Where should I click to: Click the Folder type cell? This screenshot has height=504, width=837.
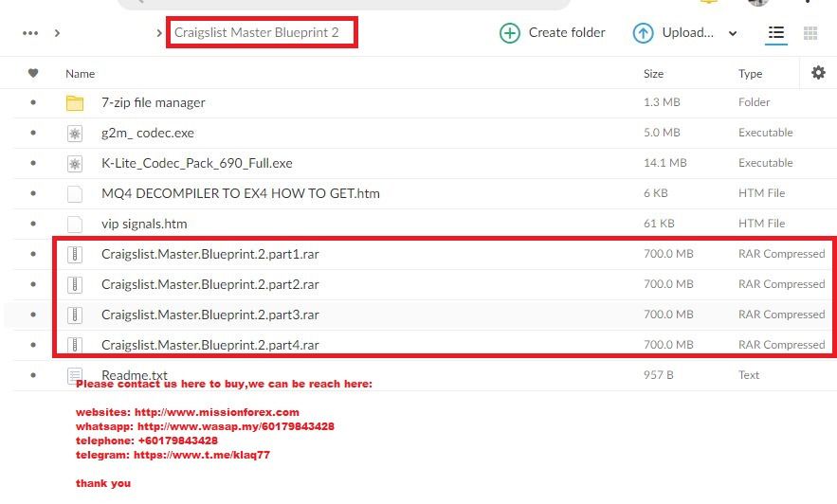coord(754,102)
